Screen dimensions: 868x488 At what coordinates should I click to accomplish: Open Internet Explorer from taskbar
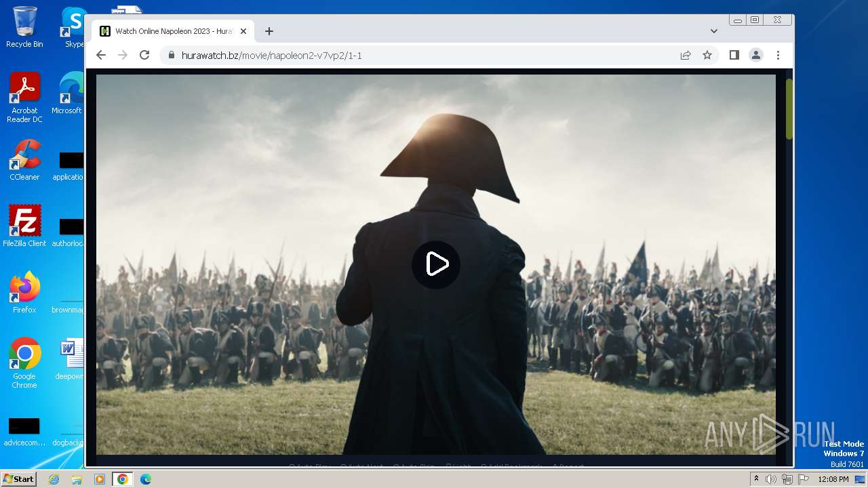[x=54, y=479]
